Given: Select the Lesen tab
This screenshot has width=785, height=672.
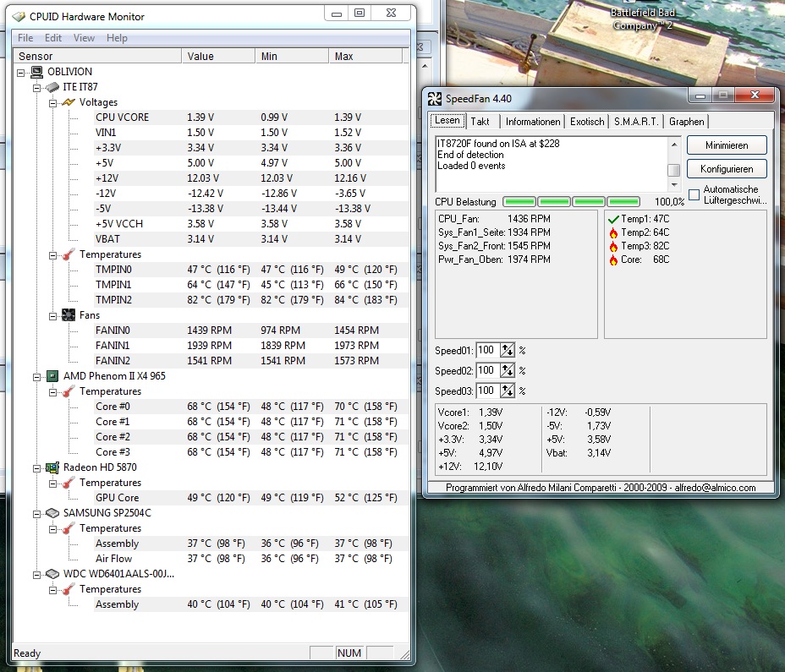Looking at the screenshot, I should [447, 121].
